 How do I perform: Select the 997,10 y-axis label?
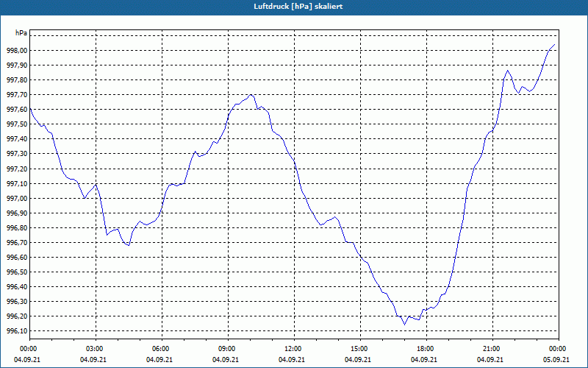point(17,183)
